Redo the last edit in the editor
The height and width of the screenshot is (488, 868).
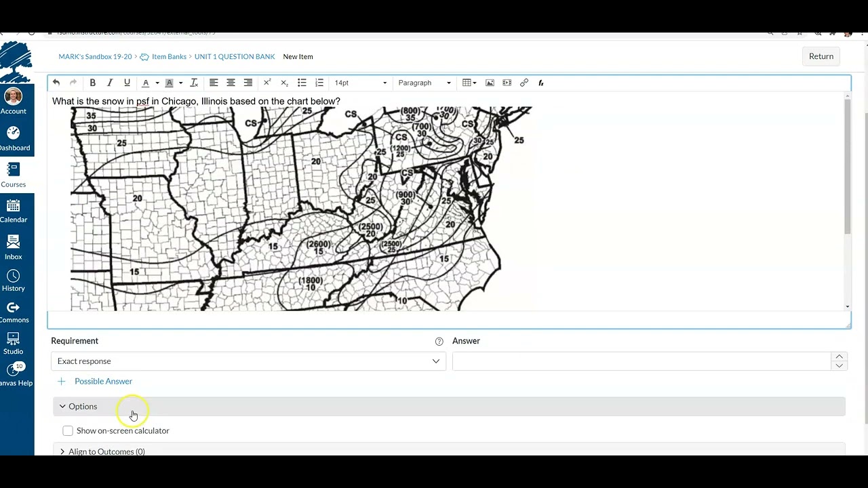coord(73,83)
